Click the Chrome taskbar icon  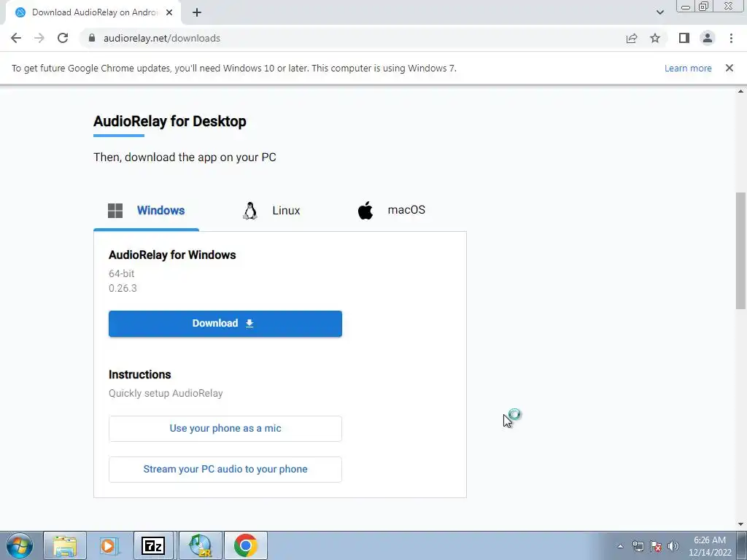pyautogui.click(x=245, y=545)
